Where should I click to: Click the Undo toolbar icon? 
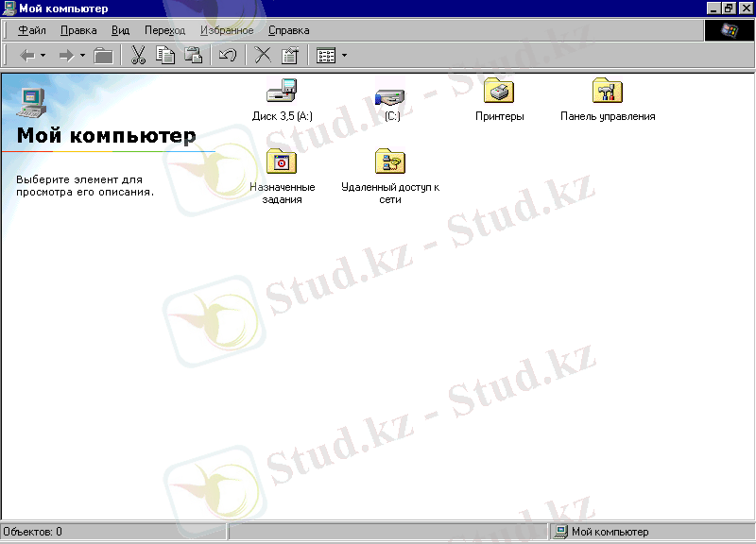[x=228, y=56]
